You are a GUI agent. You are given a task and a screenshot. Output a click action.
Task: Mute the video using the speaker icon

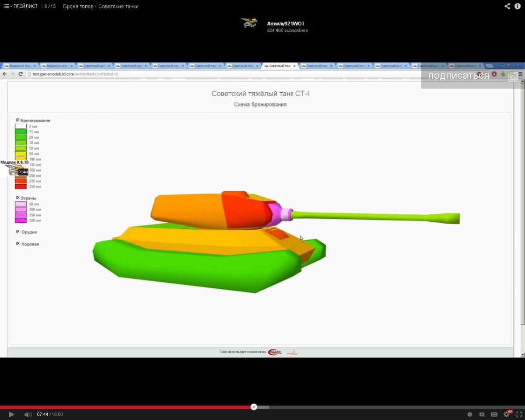tap(28, 414)
